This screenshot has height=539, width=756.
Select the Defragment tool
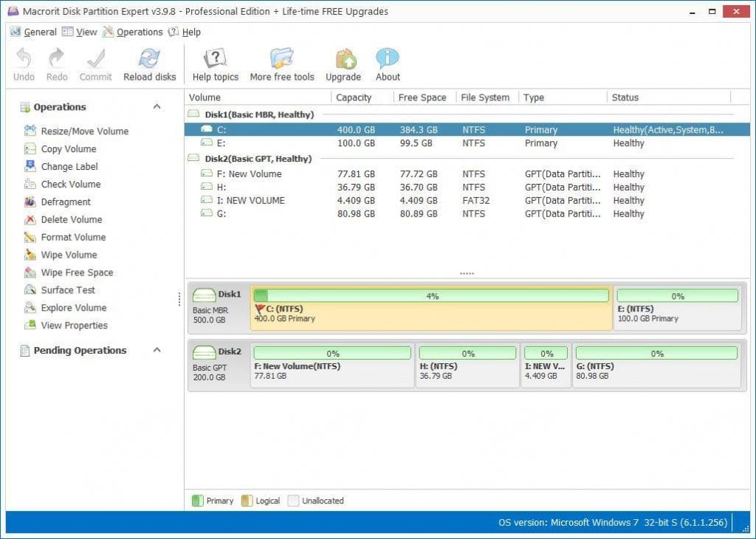pyautogui.click(x=62, y=202)
